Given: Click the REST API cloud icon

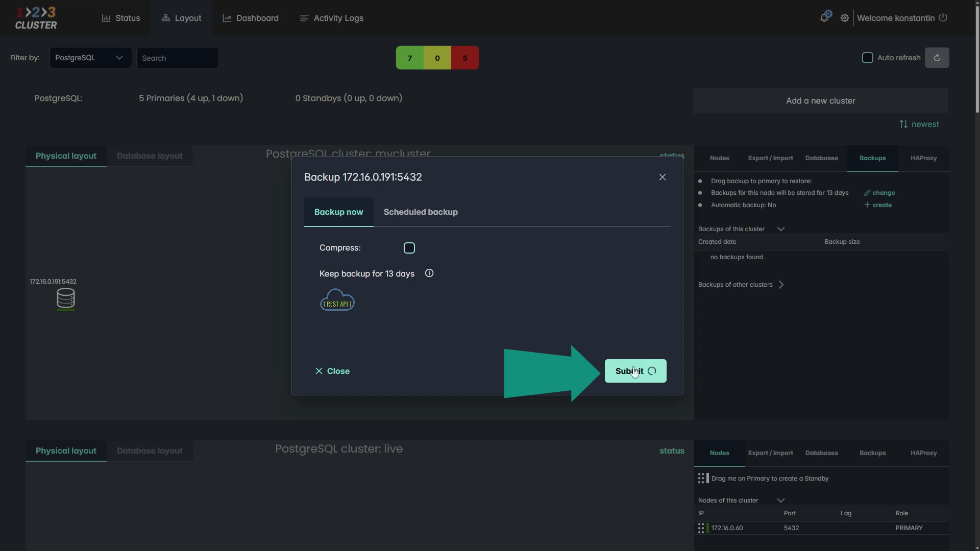Looking at the screenshot, I should (337, 300).
